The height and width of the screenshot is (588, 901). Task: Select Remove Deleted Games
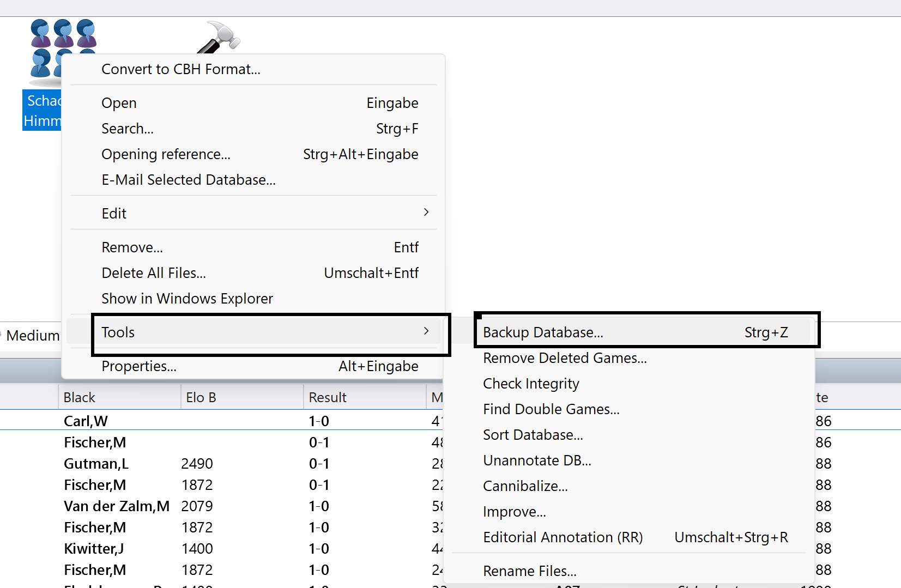(565, 358)
